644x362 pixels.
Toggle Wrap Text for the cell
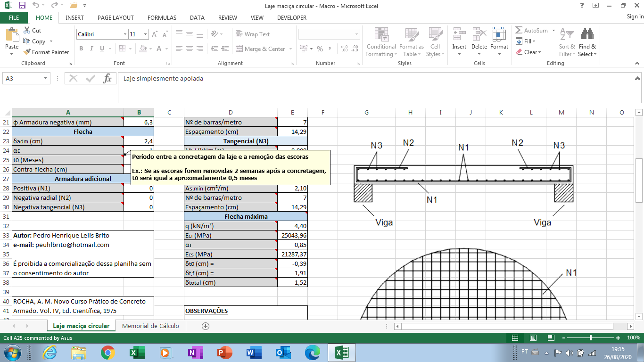(x=253, y=34)
